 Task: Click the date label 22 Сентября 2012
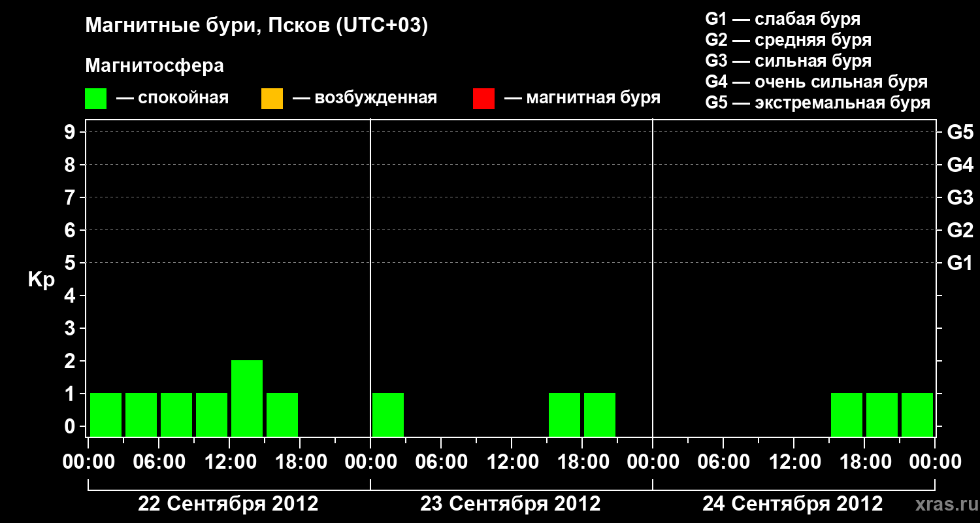(228, 503)
